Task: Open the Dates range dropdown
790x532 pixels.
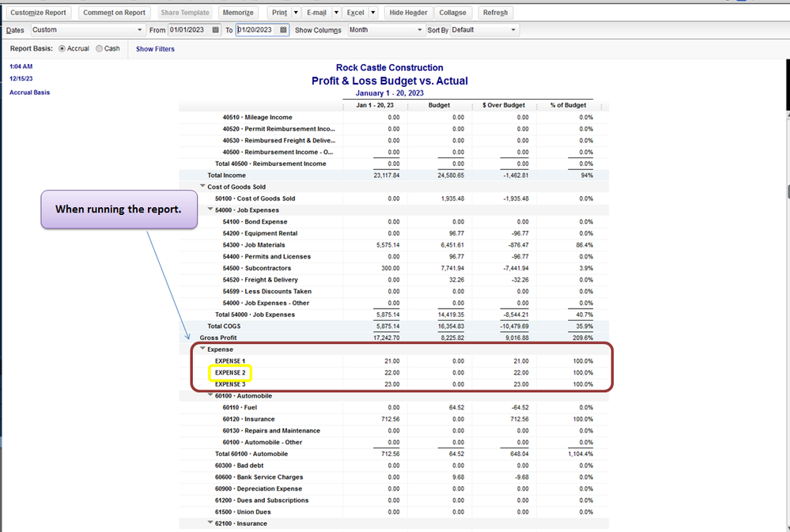Action: coord(140,30)
